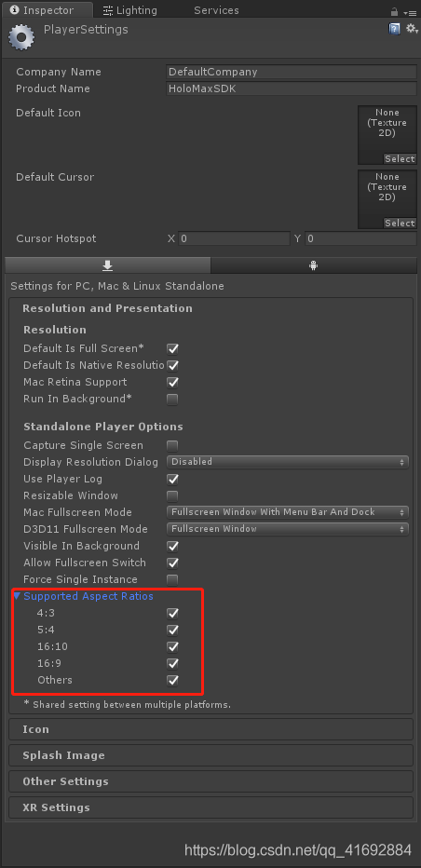This screenshot has width=421, height=868.
Task: Switch to the Services tab
Action: (216, 10)
